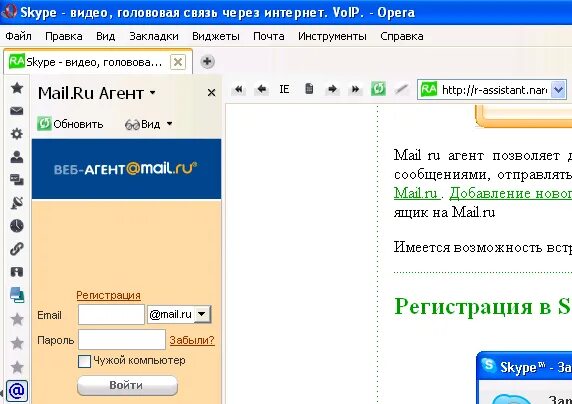
Task: Open the satellite dish icon in sidebar
Action: point(17,203)
